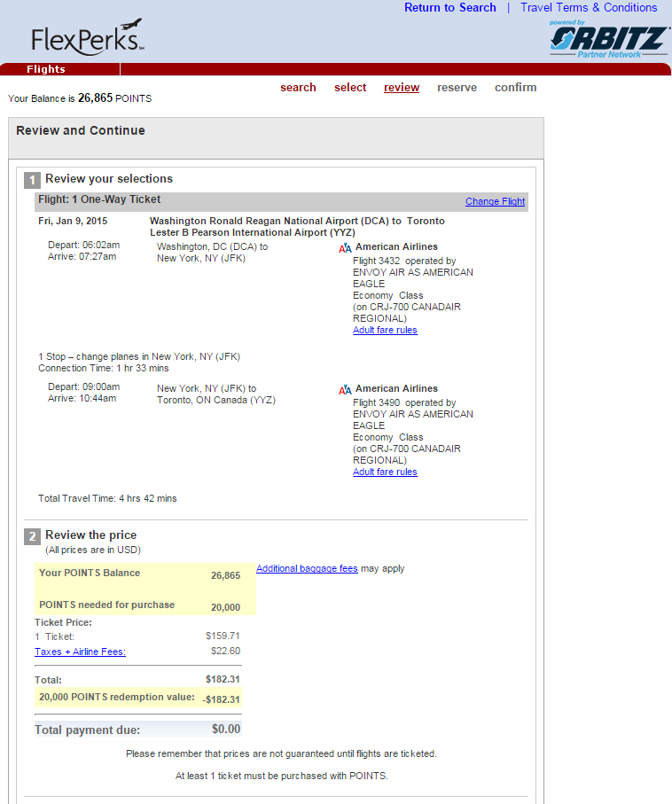Click the balance 26,865 POINTS text
This screenshot has height=804, width=672.
point(115,98)
